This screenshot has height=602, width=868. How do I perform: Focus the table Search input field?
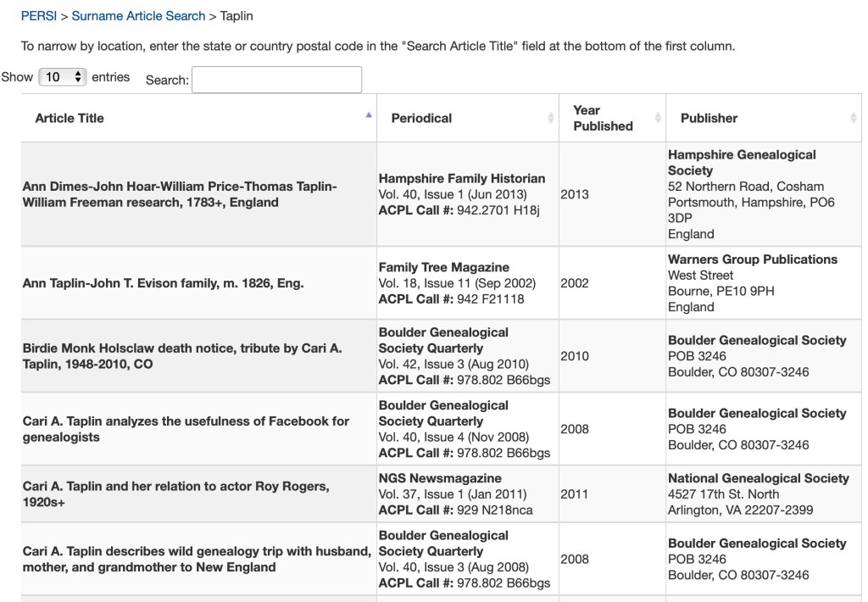click(277, 80)
